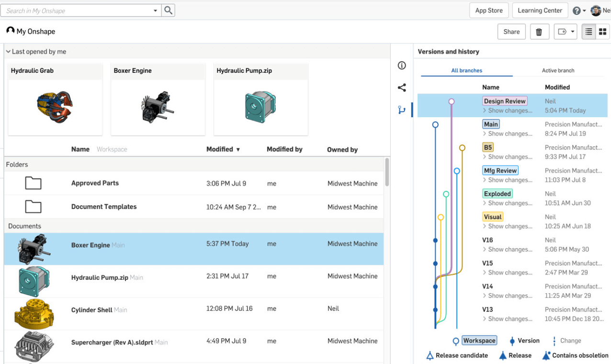Open the search filter dropdown arrow
Image resolution: width=611 pixels, height=364 pixels.
coord(155,10)
